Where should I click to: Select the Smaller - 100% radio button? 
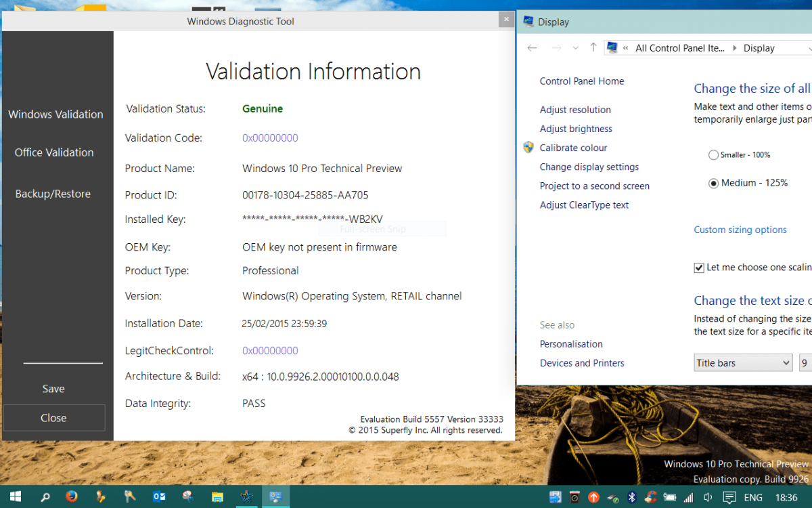(713, 155)
